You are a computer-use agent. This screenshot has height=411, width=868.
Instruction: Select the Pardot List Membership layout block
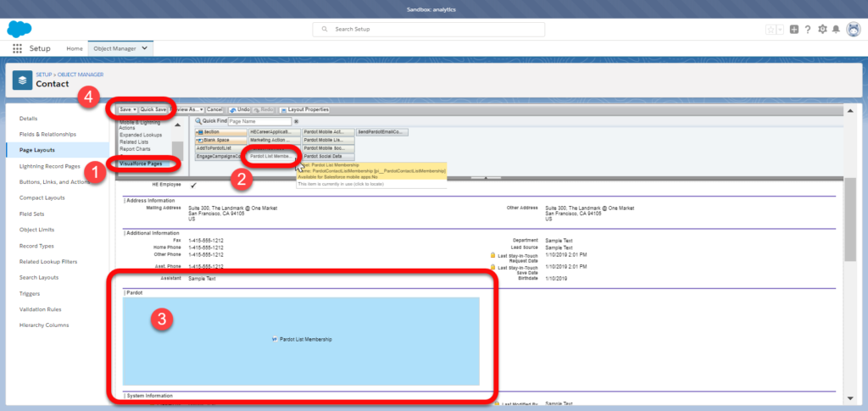pos(301,341)
